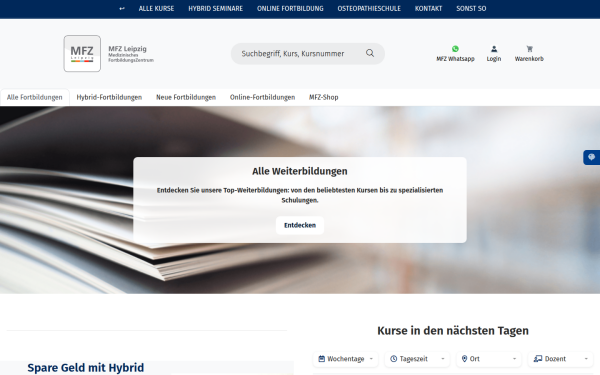Open SONST SO menu item
The width and height of the screenshot is (600, 375).
pos(471,8)
